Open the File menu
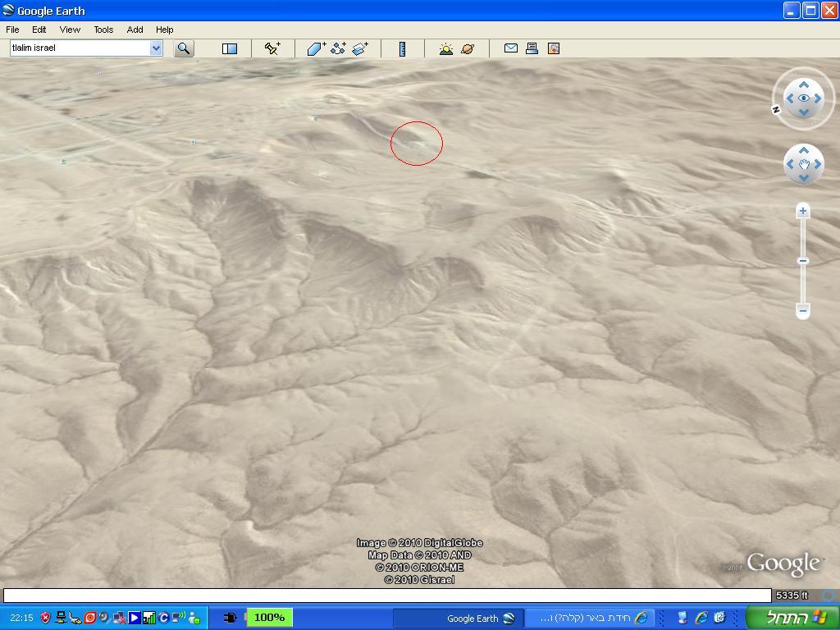The height and width of the screenshot is (630, 840). (13, 30)
